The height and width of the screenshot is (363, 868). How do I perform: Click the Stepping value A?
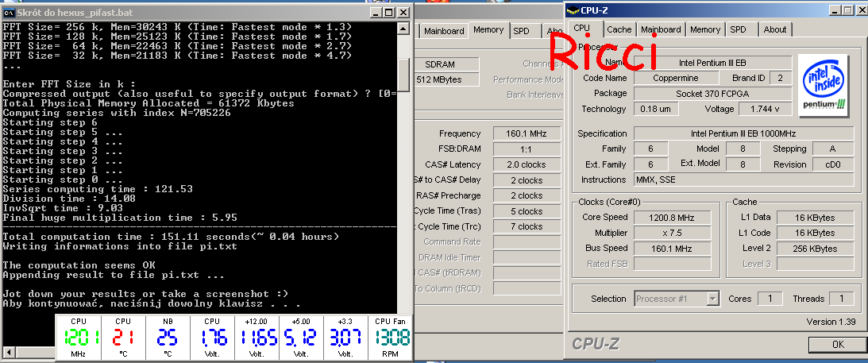(x=833, y=149)
